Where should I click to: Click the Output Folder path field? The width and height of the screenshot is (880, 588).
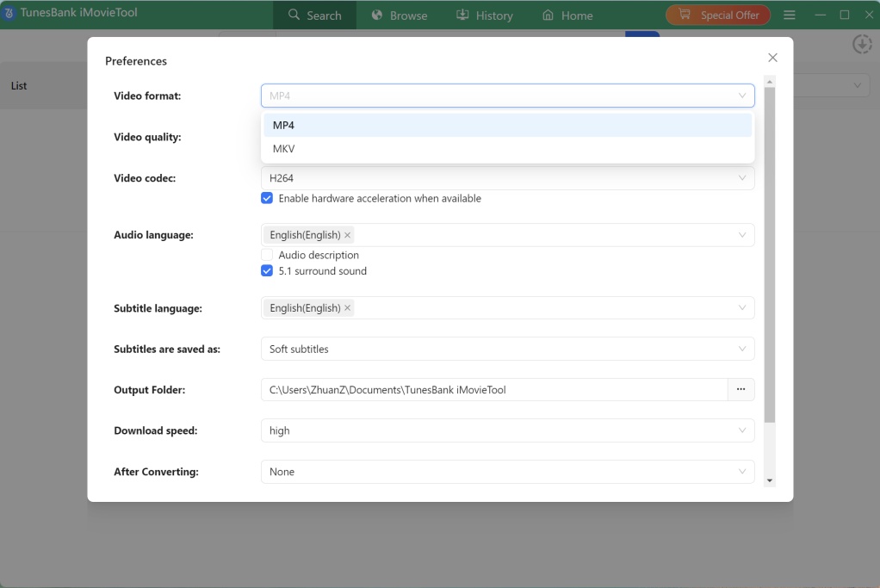click(x=494, y=390)
